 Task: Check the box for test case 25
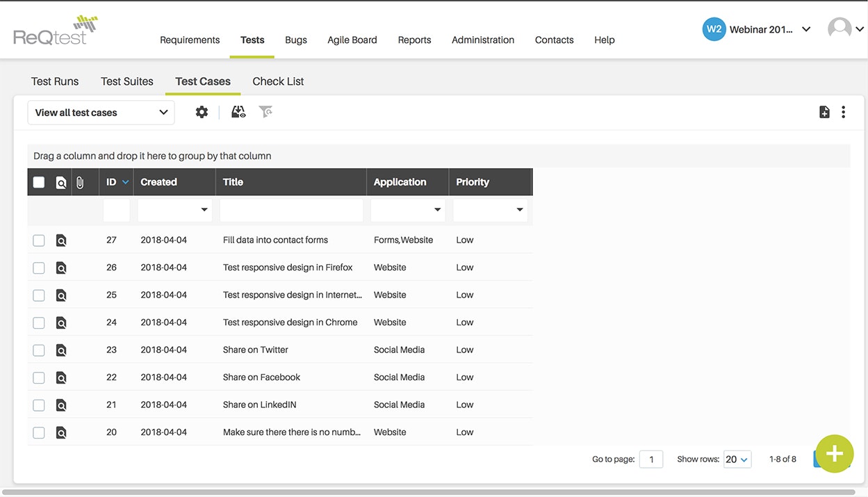pos(39,295)
